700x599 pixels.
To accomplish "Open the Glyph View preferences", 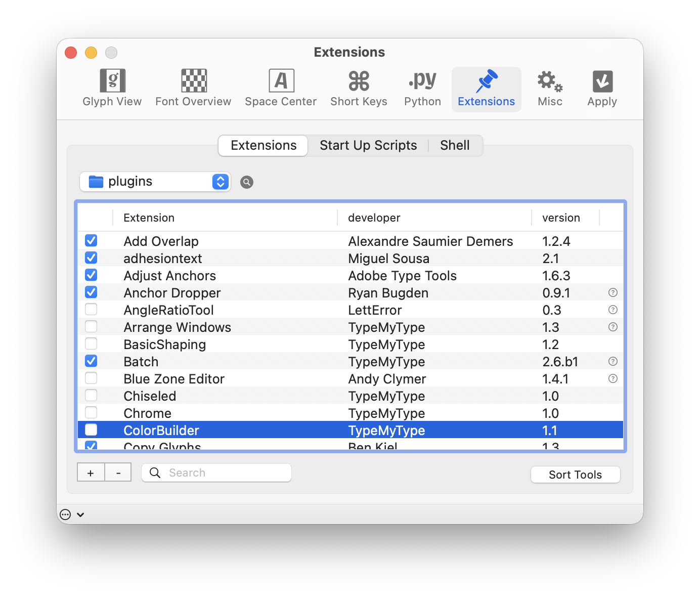I will [112, 89].
